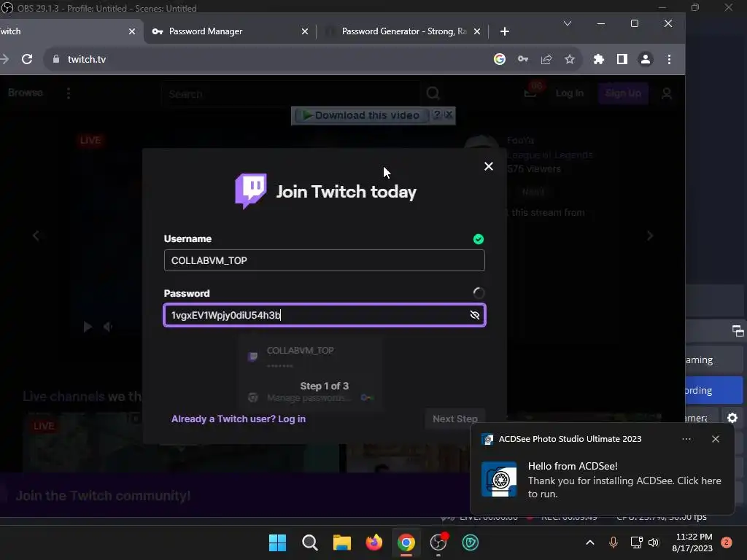Reload the twitch.tv page
The height and width of the screenshot is (560, 747).
(27, 59)
